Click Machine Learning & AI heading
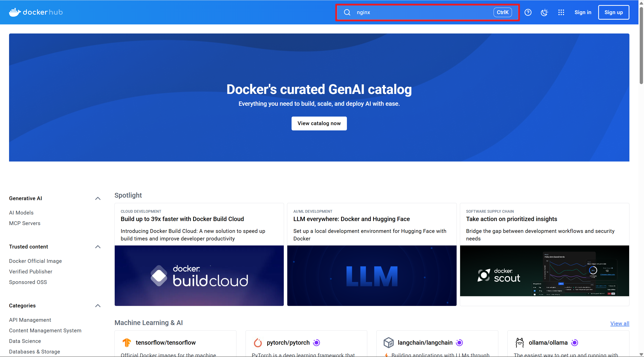This screenshot has height=357, width=644. point(148,323)
